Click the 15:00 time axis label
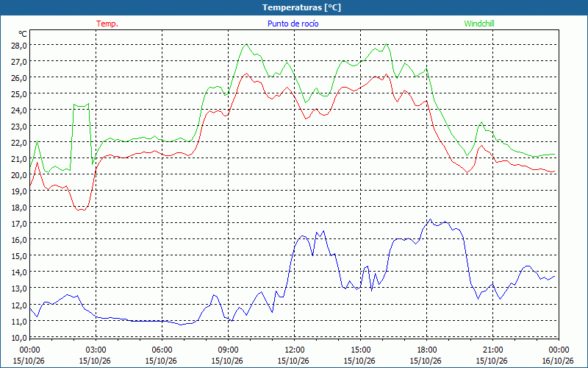 (360, 350)
